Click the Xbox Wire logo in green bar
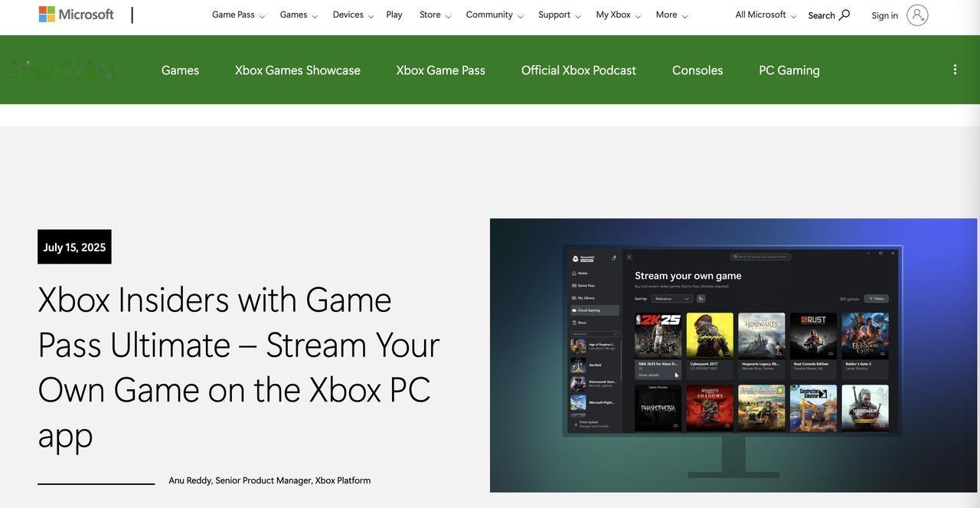This screenshot has width=980, height=508. tap(64, 70)
